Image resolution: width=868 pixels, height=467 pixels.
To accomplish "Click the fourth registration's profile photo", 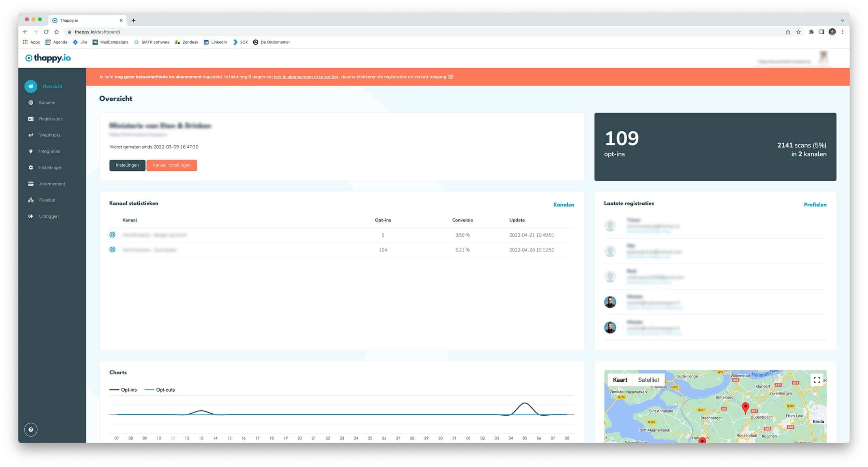I will click(x=610, y=302).
